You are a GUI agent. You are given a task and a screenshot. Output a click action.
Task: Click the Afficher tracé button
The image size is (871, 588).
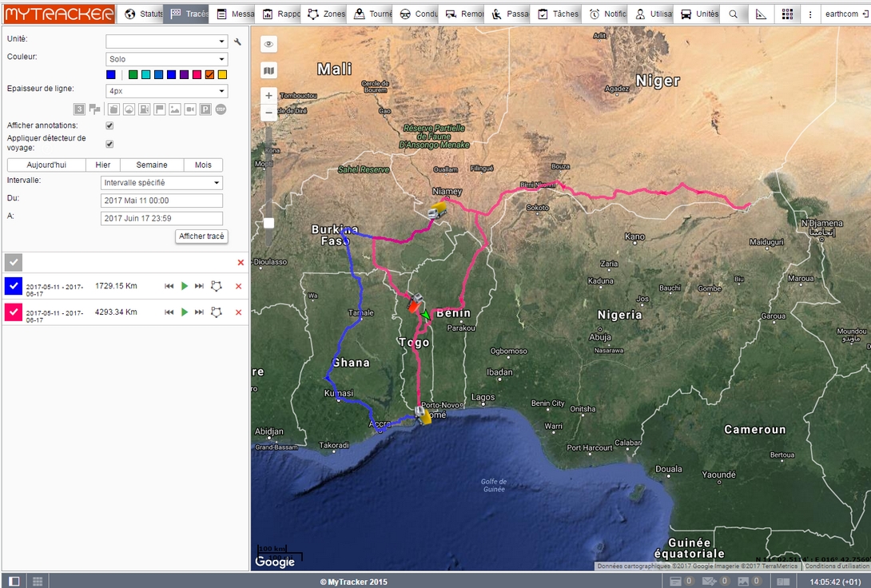201,236
